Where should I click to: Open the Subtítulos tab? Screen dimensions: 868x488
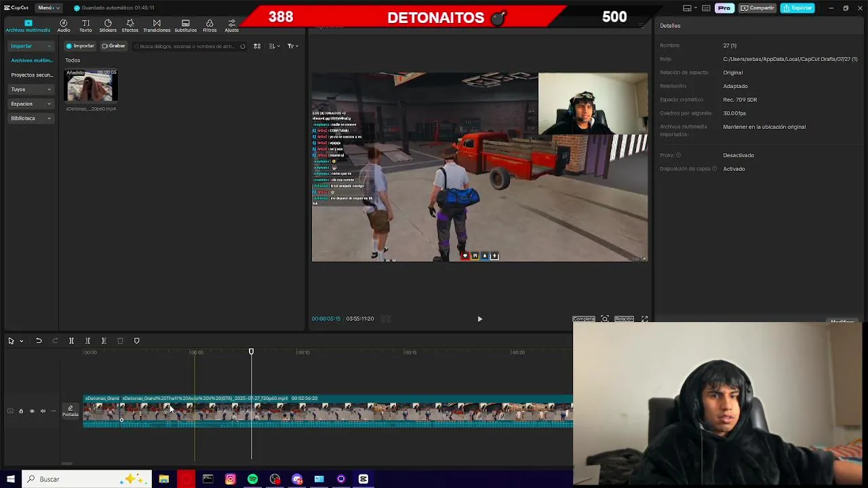[185, 26]
